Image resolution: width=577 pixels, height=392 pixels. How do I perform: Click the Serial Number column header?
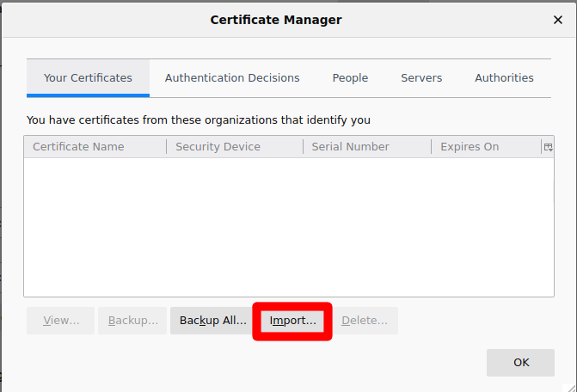[x=366, y=147]
